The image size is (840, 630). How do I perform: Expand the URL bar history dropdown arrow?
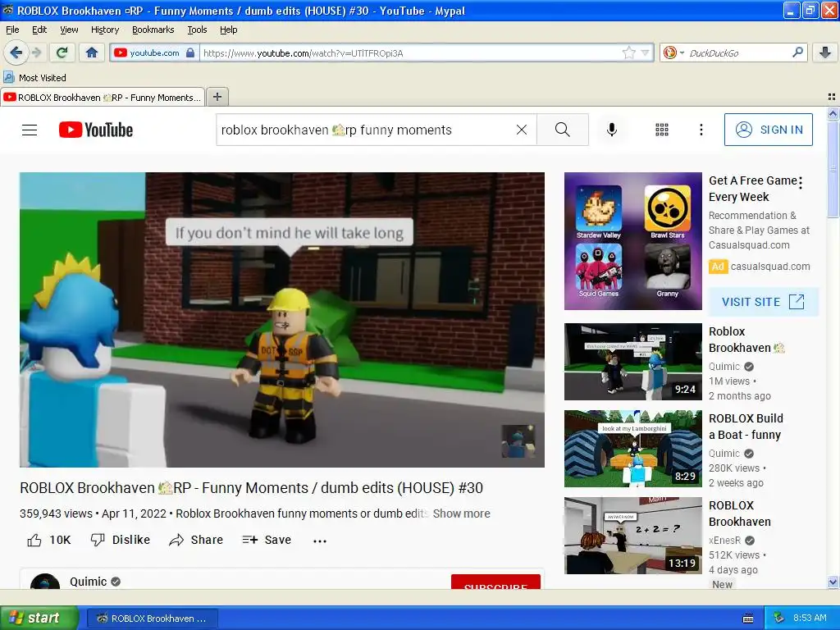(x=645, y=52)
